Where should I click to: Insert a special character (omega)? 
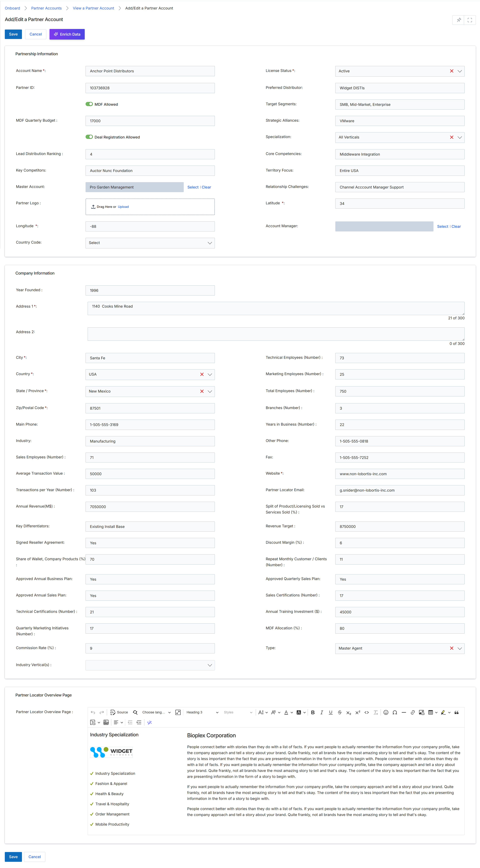[x=395, y=712]
